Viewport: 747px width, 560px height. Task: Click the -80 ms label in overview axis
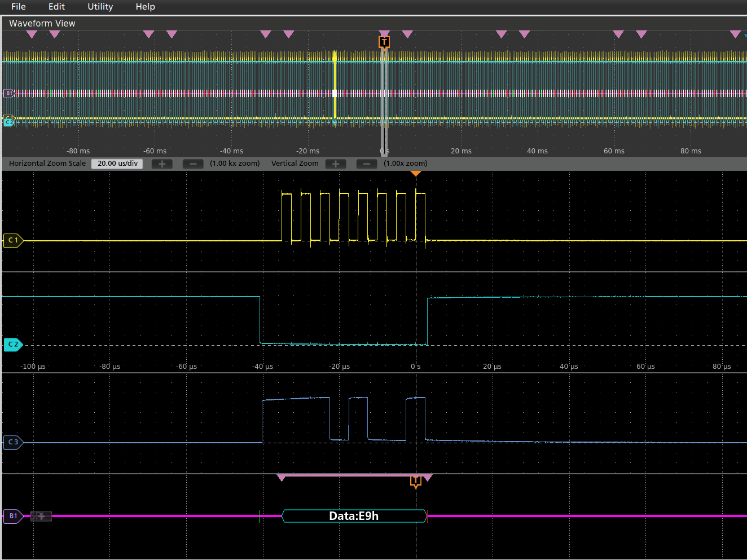(78, 151)
